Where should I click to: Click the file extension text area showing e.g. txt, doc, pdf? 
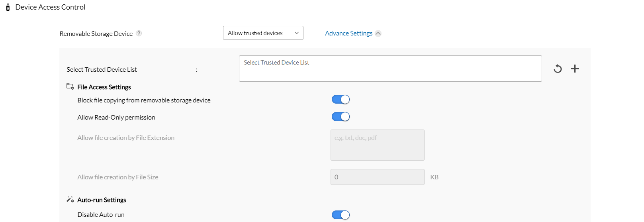(x=377, y=145)
